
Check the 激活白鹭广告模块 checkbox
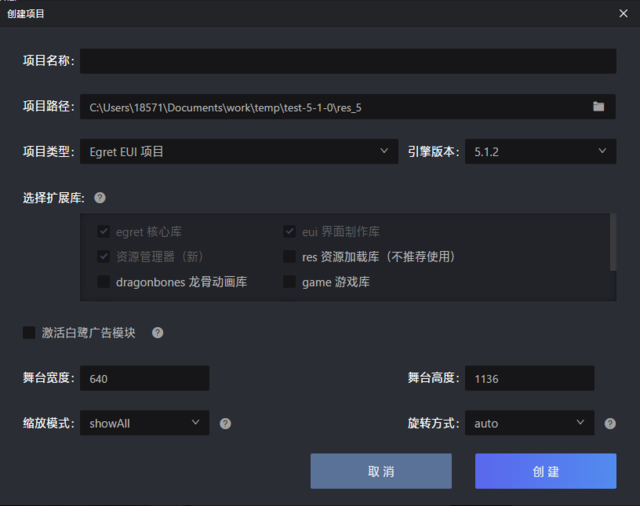[29, 333]
